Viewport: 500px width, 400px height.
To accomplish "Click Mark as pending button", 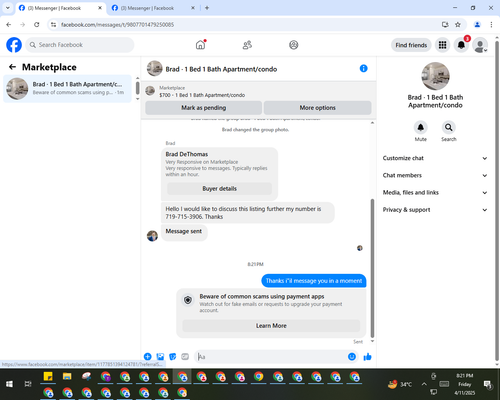I will pos(203,108).
